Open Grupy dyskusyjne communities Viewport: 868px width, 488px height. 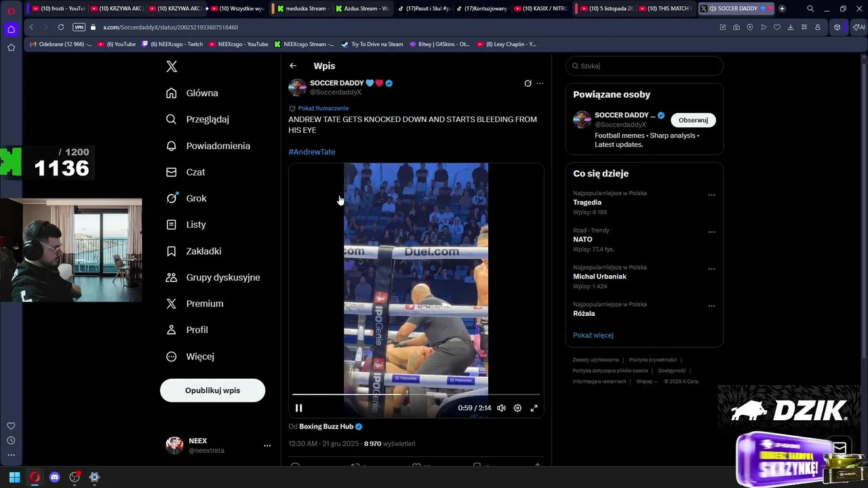tap(214, 277)
